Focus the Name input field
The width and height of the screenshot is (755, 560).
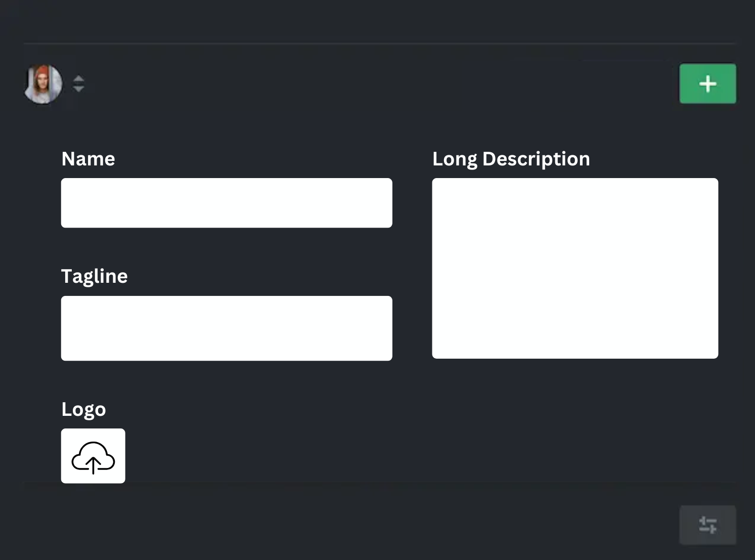[x=227, y=203]
